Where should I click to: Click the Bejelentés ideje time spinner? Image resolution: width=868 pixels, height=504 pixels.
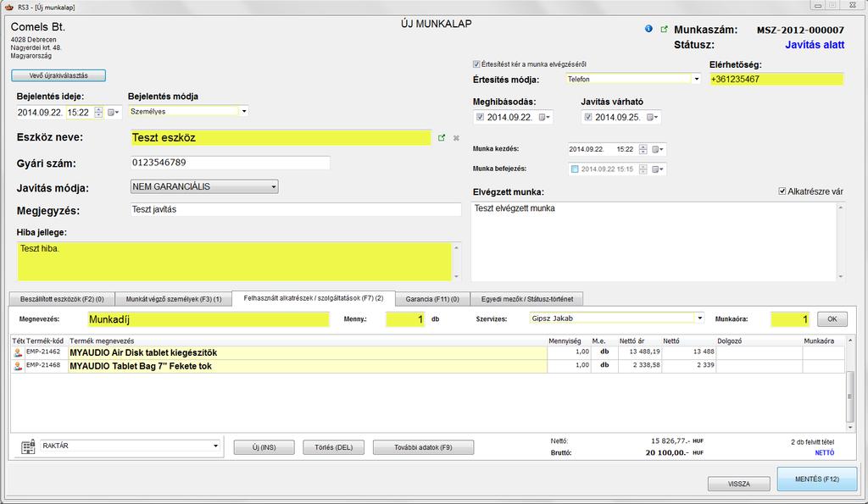(x=98, y=113)
